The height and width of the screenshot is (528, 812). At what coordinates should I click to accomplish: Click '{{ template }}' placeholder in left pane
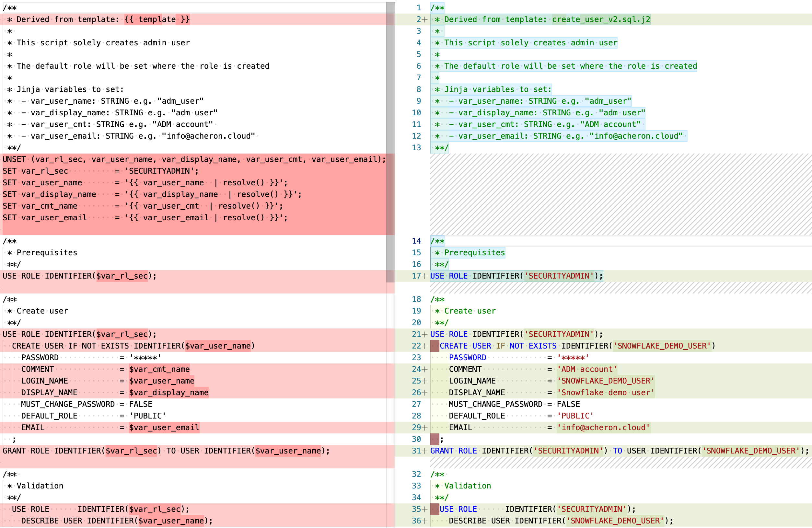[x=157, y=19]
